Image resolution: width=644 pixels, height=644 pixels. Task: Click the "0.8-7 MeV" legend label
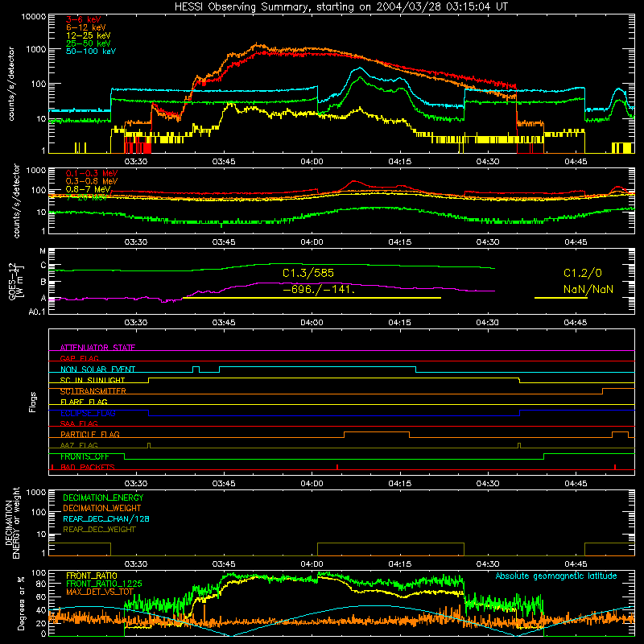pyautogui.click(x=88, y=189)
